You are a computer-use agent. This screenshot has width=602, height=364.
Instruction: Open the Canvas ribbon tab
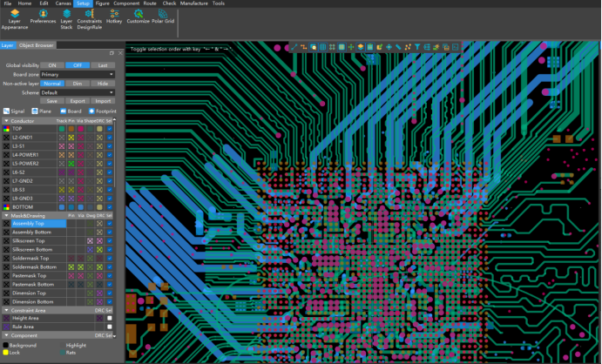(x=63, y=3)
